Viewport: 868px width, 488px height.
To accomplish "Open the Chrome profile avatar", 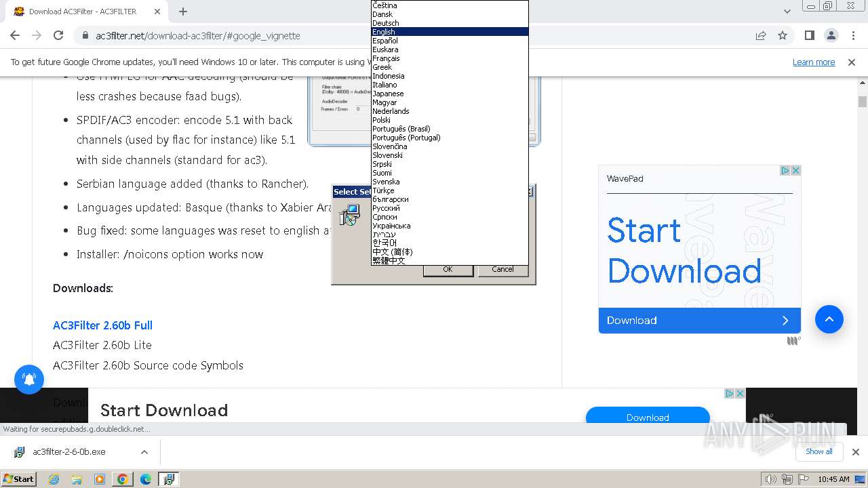I will [x=831, y=35].
